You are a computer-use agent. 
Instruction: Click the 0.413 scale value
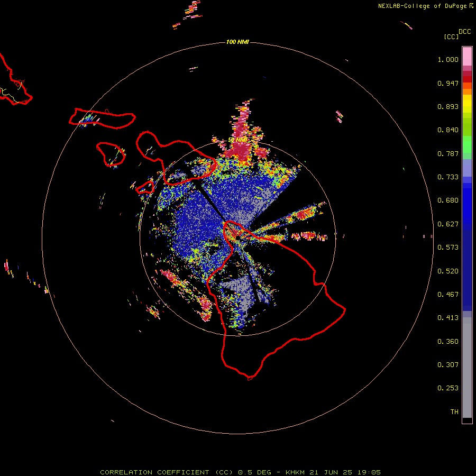(448, 318)
